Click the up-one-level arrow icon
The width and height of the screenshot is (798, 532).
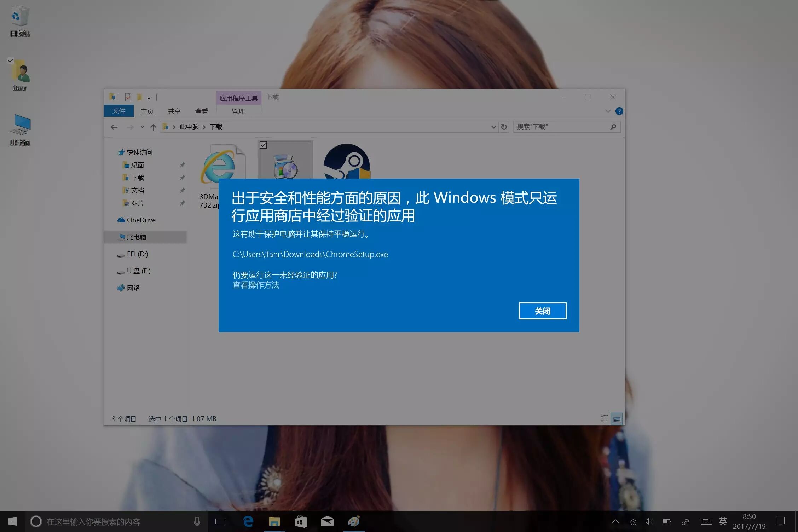(153, 127)
